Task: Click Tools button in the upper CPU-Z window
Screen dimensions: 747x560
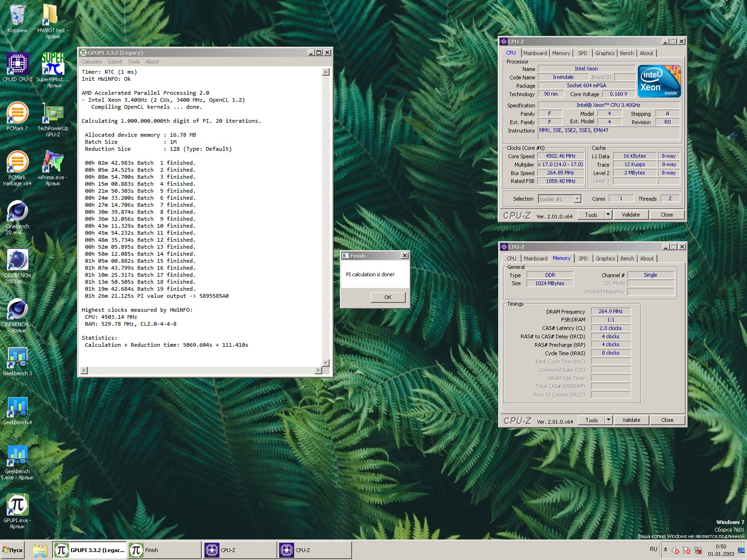Action: tap(591, 215)
